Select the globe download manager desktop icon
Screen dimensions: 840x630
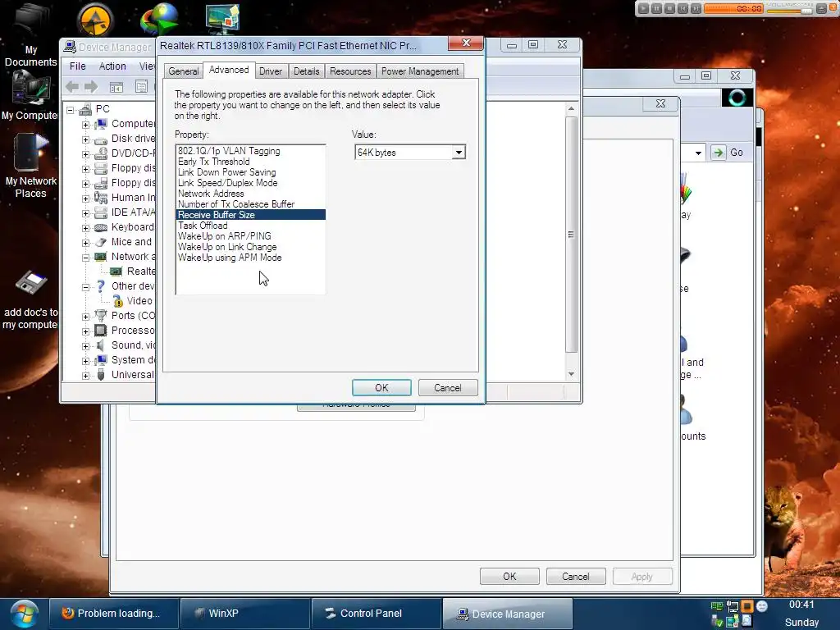click(160, 20)
